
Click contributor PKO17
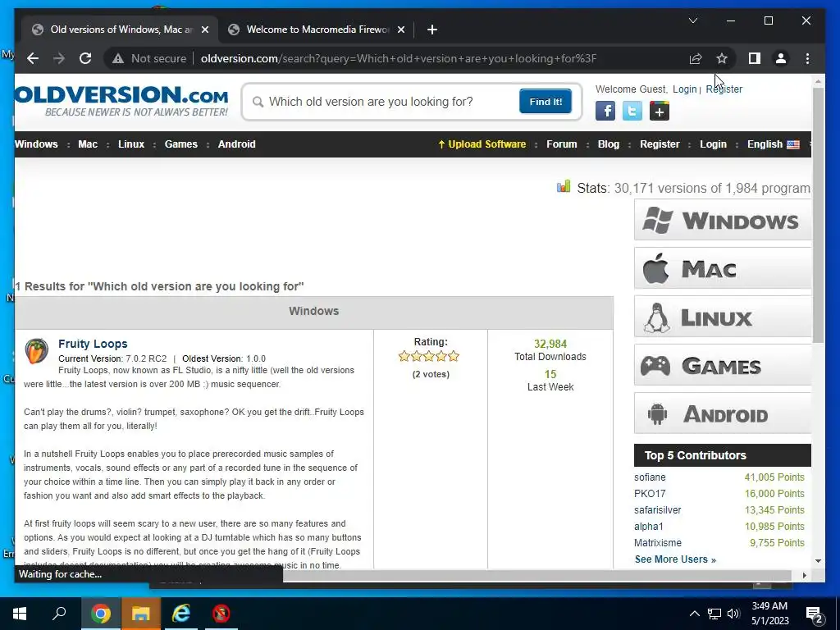point(650,493)
